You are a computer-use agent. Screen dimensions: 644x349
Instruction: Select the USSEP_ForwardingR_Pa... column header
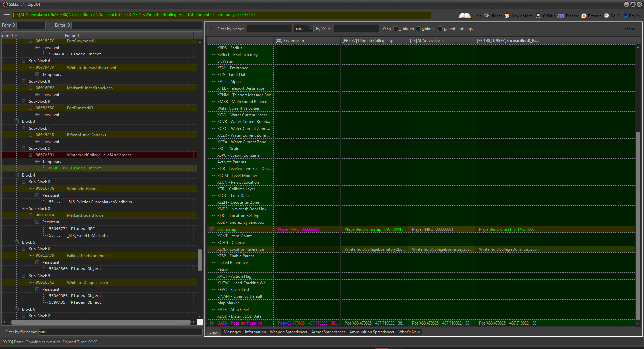click(x=508, y=41)
